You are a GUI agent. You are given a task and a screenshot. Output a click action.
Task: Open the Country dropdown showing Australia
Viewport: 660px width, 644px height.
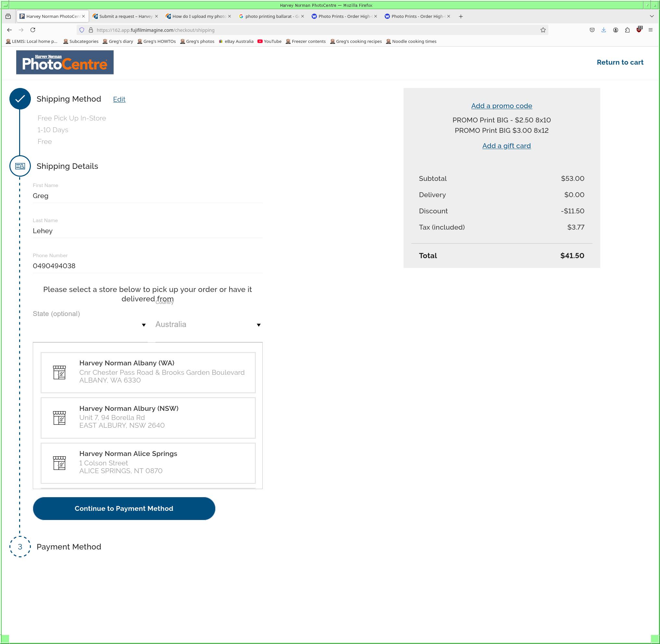(209, 325)
